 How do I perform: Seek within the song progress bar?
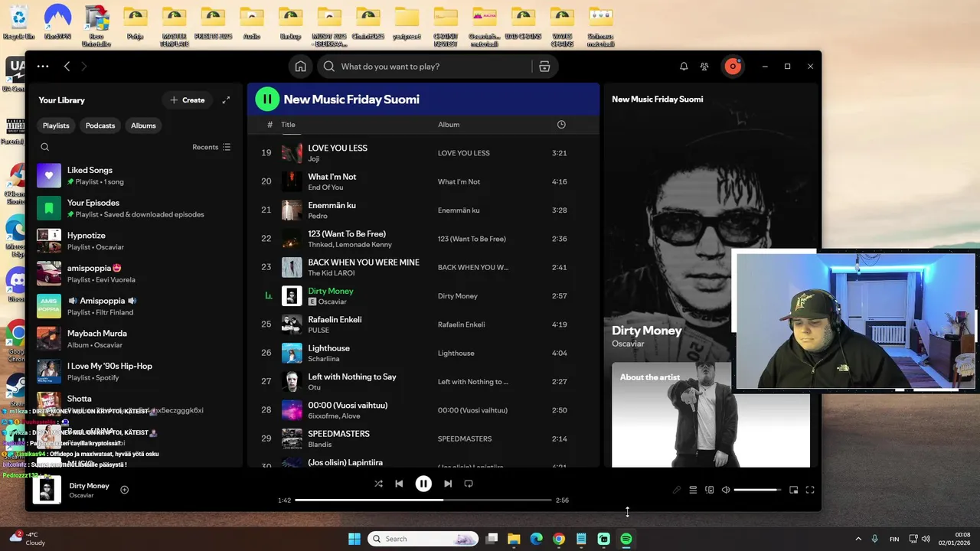pyautogui.click(x=423, y=500)
